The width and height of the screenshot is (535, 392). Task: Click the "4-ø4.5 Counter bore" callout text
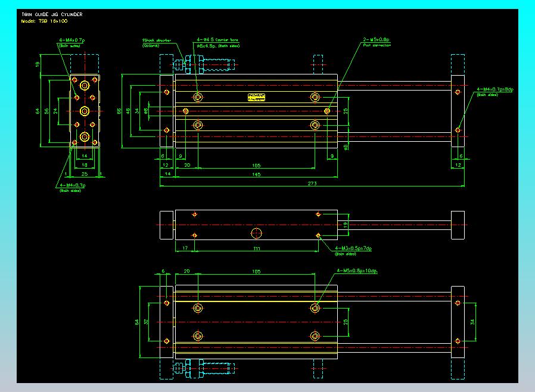(217, 39)
